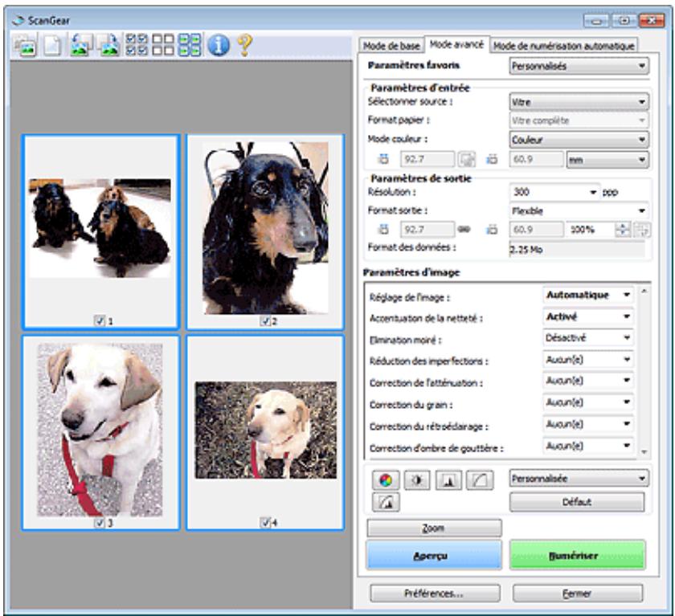This screenshot has height=616, width=675.
Task: Click the clear preview (blank page) icon
Action: 52,45
